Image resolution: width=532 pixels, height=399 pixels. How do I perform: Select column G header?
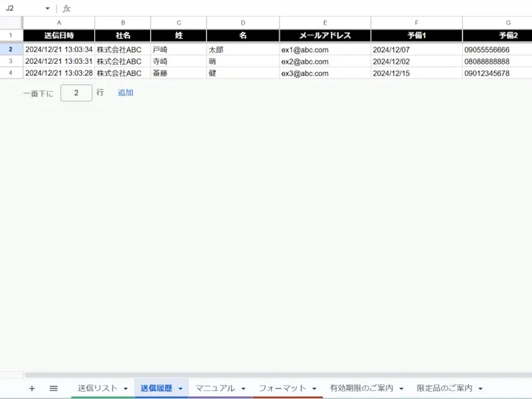497,23
